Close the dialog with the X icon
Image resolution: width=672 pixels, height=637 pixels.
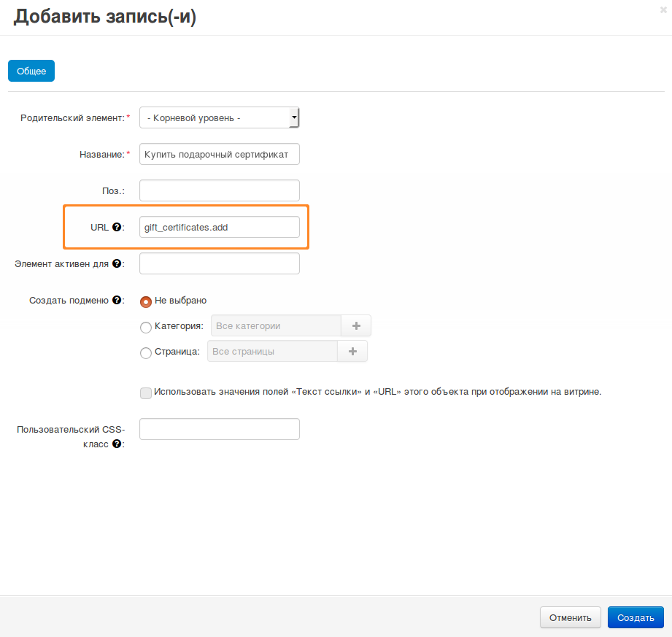click(663, 10)
